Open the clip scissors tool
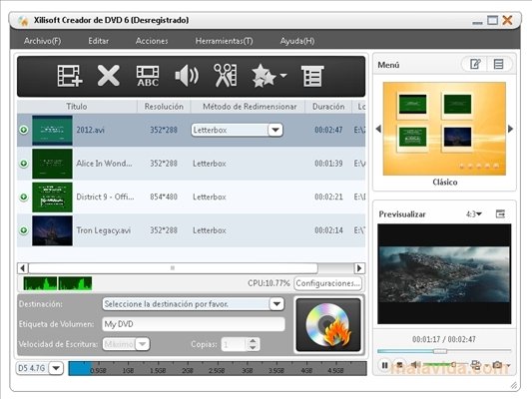Image resolution: width=532 pixels, height=399 pixels. (x=226, y=75)
